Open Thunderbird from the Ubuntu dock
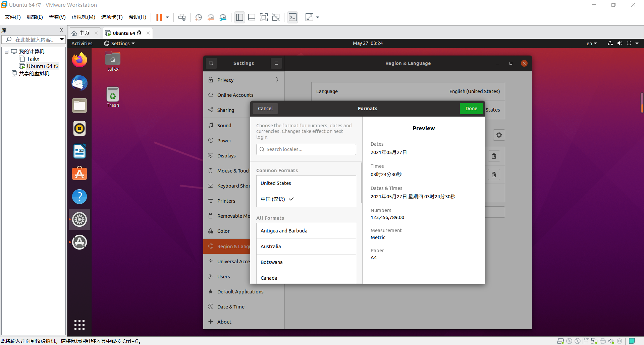Viewport: 644px width, 345px height. (x=79, y=83)
